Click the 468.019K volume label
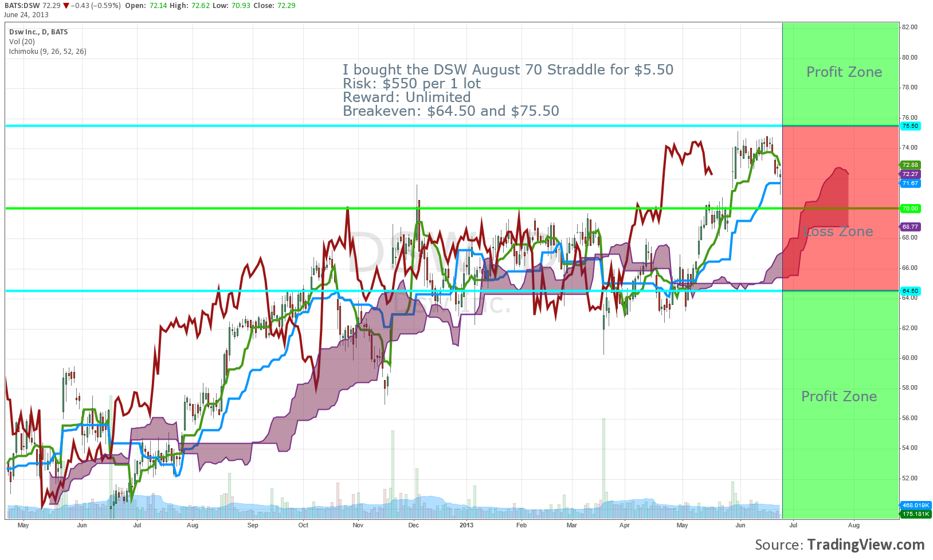The image size is (933, 560). pyautogui.click(x=915, y=506)
